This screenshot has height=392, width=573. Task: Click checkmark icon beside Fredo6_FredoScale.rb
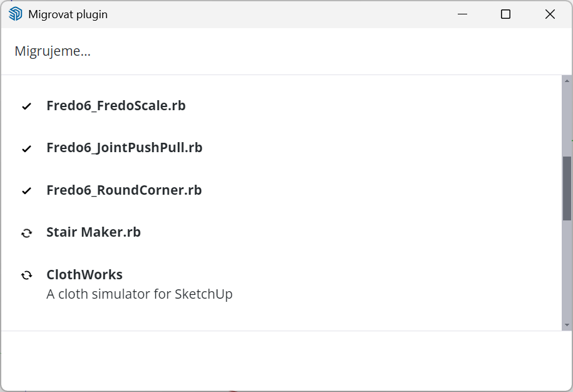[x=26, y=106]
